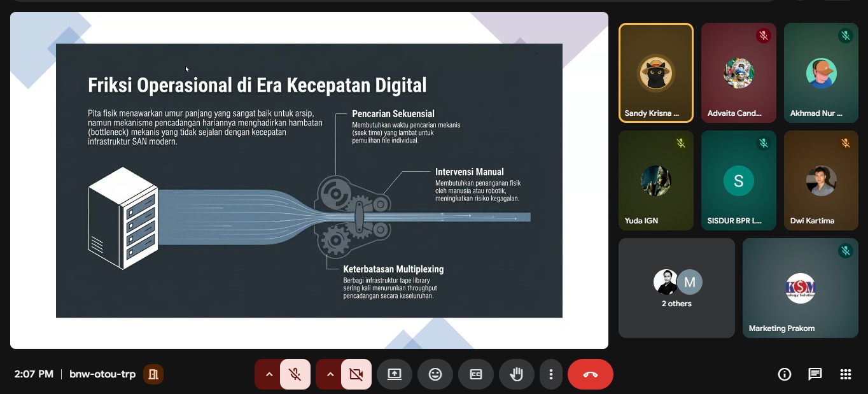Click the door icon beside the meeting code
Image resolution: width=868 pixels, height=394 pixels.
click(x=153, y=374)
